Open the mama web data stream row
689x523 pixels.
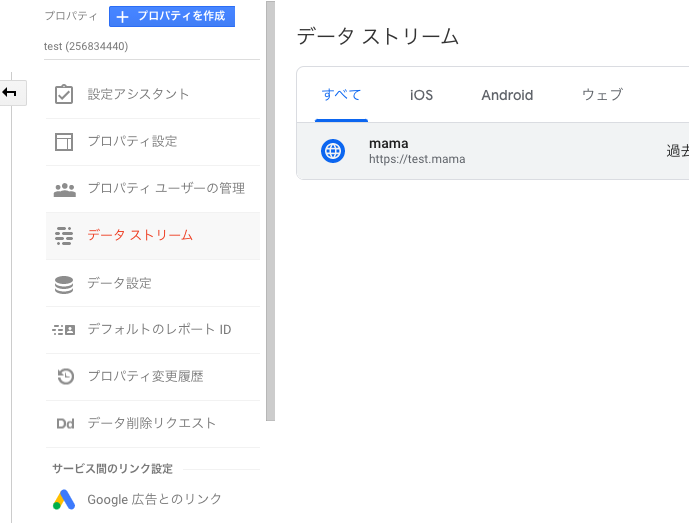(500, 151)
